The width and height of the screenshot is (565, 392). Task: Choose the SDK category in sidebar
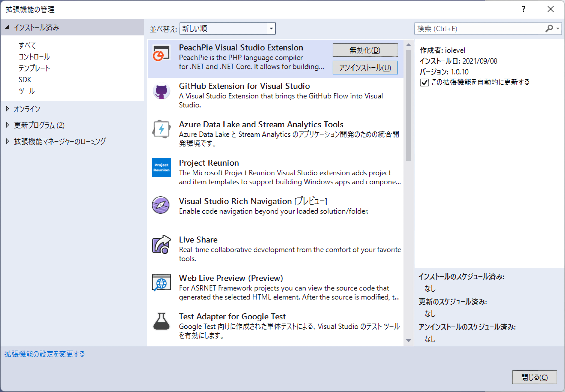[25, 80]
